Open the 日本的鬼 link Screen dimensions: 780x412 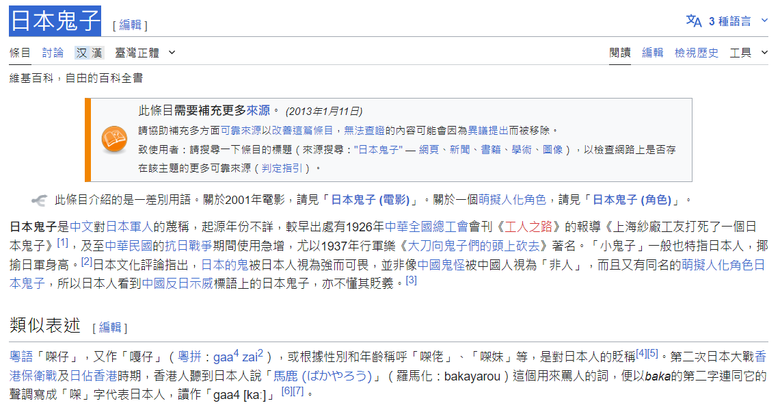[x=224, y=265]
